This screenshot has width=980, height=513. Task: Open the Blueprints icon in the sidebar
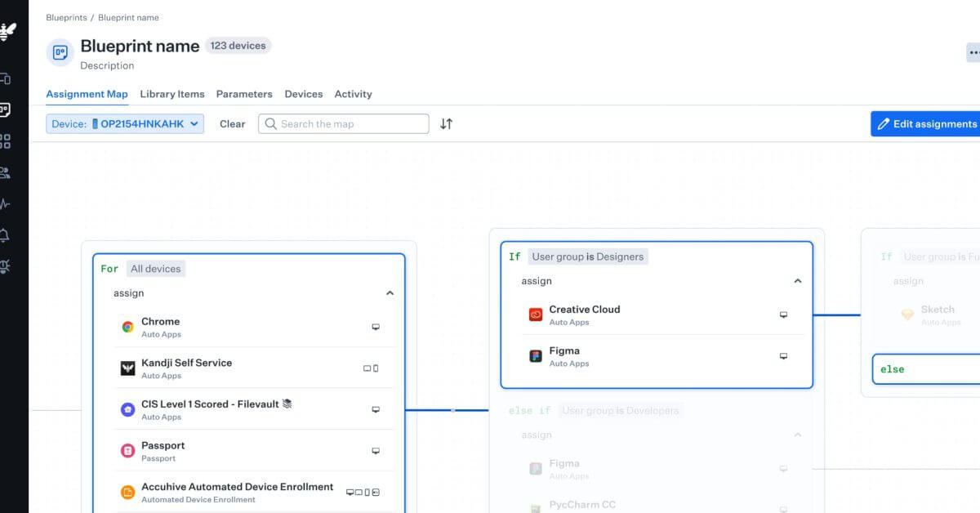(4, 109)
